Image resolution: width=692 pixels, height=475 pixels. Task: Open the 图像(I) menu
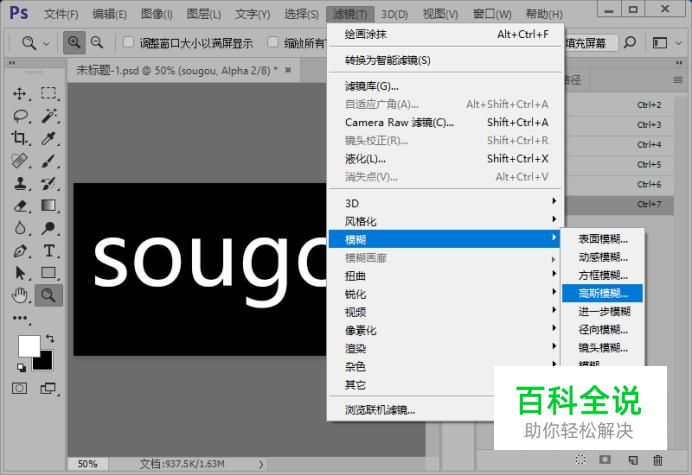point(157,14)
